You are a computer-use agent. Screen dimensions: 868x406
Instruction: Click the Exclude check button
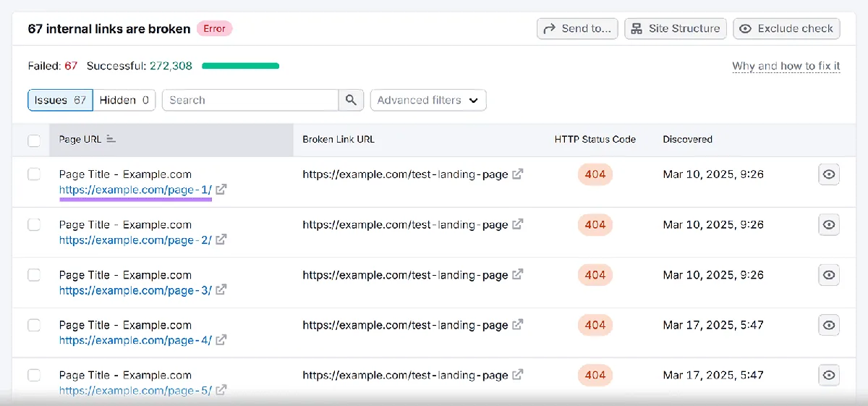pos(786,28)
